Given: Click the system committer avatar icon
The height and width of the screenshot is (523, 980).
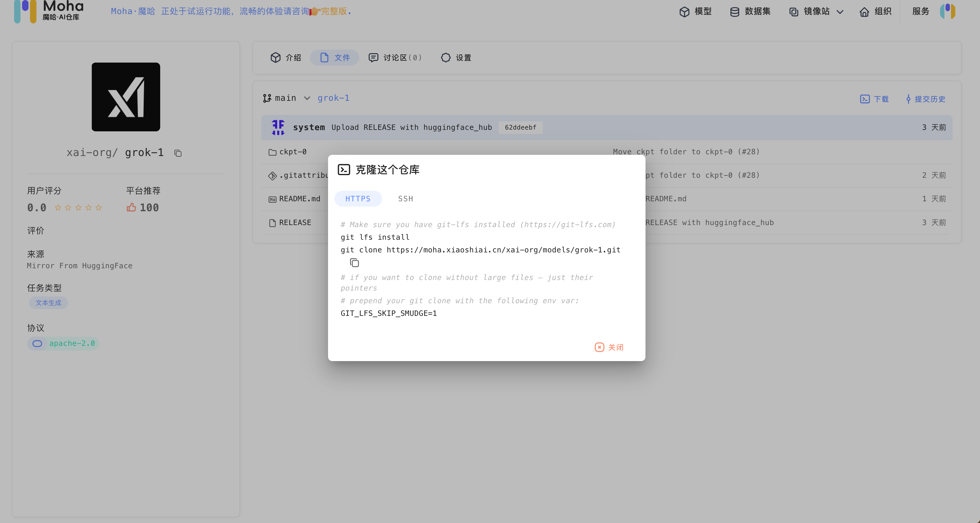Looking at the screenshot, I should [x=278, y=127].
